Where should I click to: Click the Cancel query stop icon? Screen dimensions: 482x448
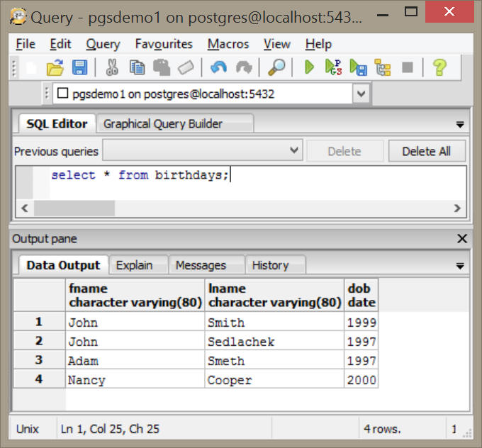408,67
